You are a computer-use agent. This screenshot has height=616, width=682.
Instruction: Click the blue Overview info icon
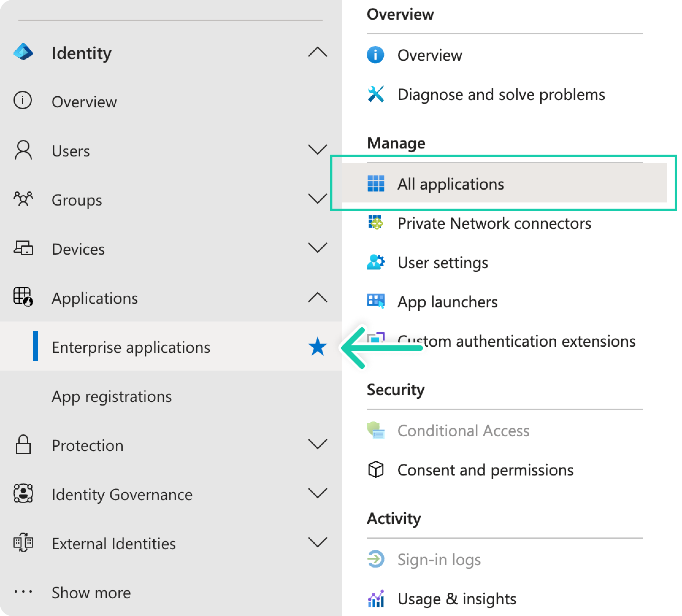[375, 55]
